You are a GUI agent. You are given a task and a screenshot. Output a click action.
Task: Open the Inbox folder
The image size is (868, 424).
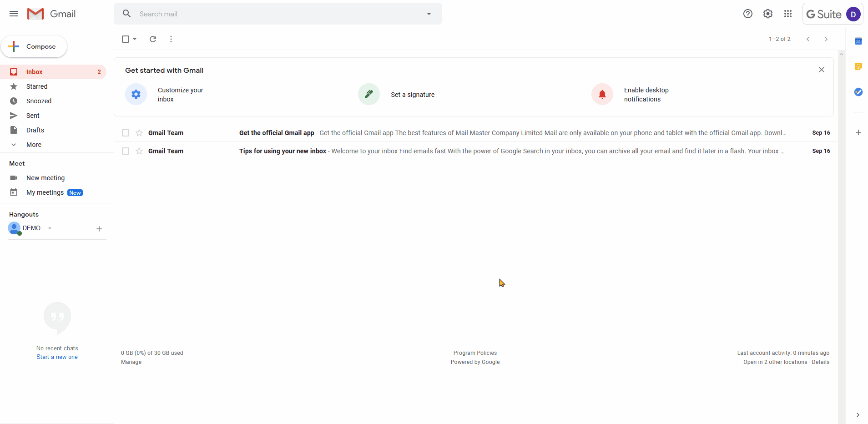point(53,72)
